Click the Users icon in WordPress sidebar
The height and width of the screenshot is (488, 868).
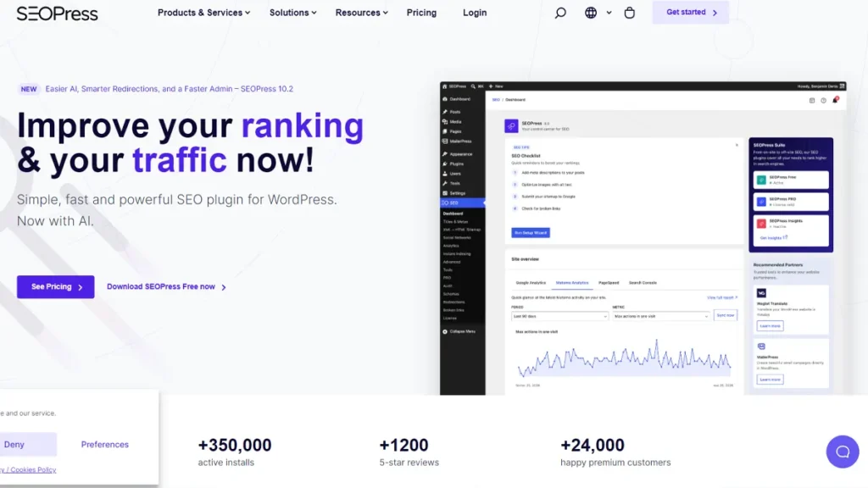click(x=445, y=174)
